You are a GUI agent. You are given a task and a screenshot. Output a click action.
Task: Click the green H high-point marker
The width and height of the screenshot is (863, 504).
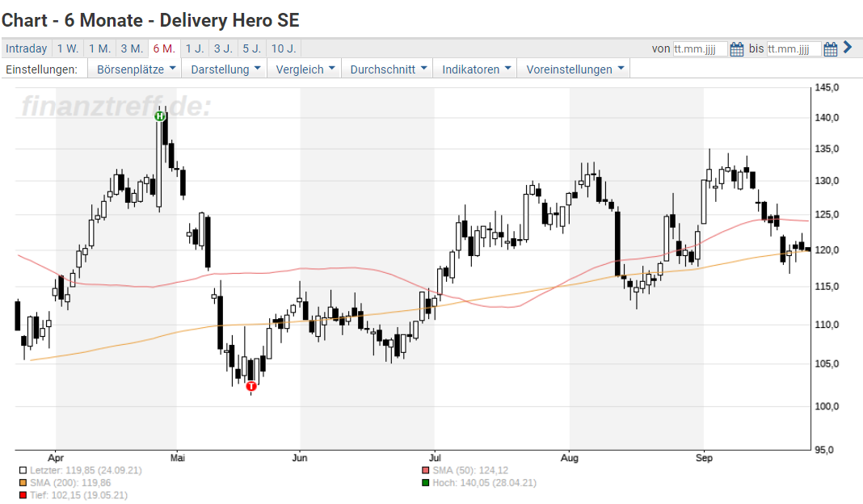(x=160, y=116)
